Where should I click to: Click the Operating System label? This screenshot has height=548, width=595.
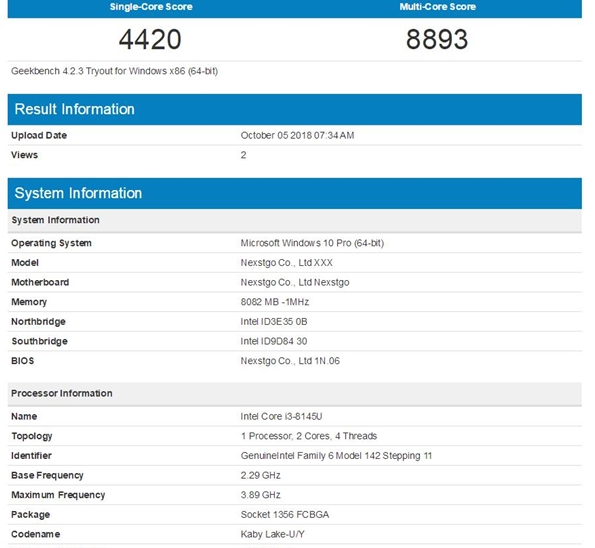coord(51,243)
